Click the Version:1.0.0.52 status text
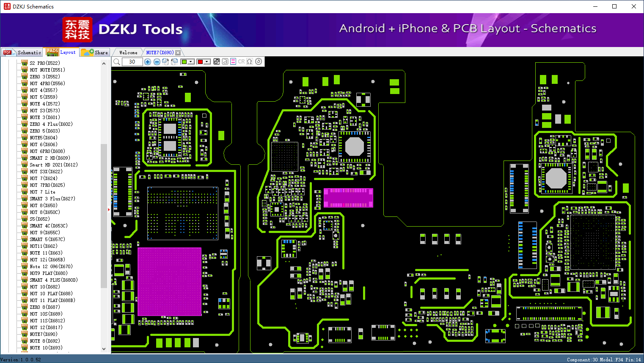 pos(21,360)
